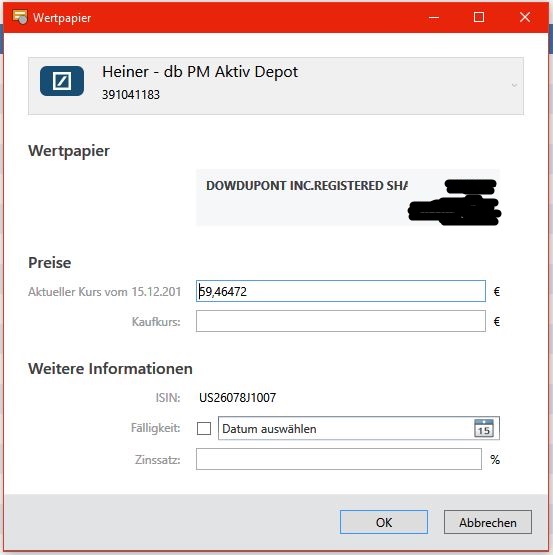The width and height of the screenshot is (553, 555).
Task: Minimize the Wertpapier window
Action: [x=434, y=17]
